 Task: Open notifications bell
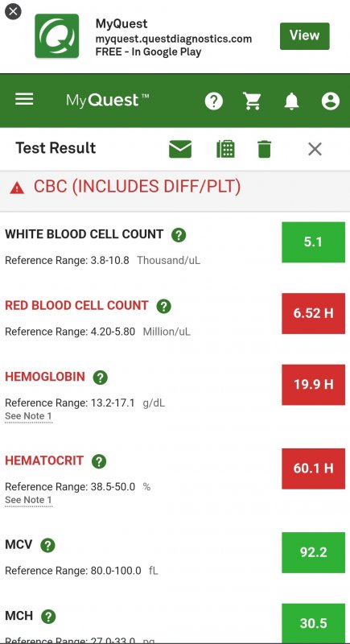pos(291,101)
